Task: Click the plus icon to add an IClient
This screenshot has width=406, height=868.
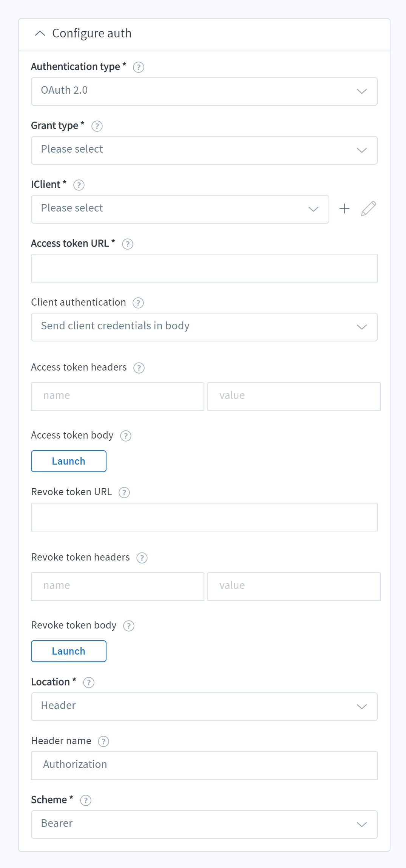Action: (344, 209)
